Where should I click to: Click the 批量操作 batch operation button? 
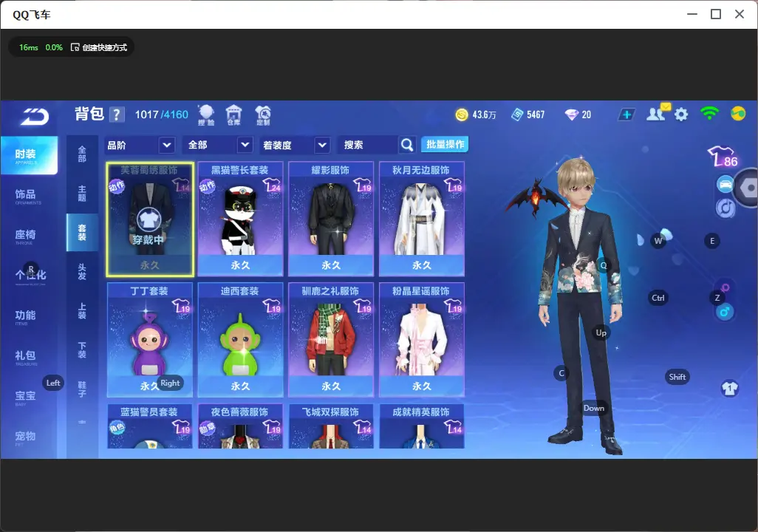(445, 144)
